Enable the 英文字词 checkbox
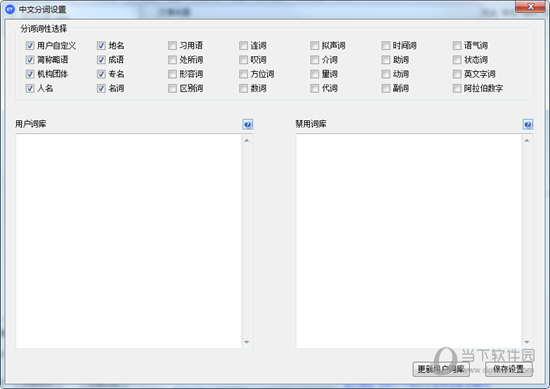The image size is (550, 389). point(457,74)
